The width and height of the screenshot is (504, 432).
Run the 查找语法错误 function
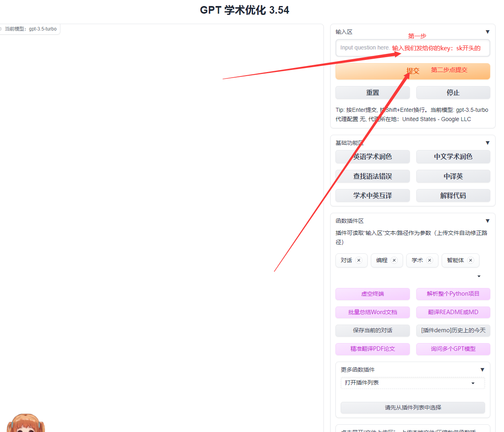[x=372, y=176]
